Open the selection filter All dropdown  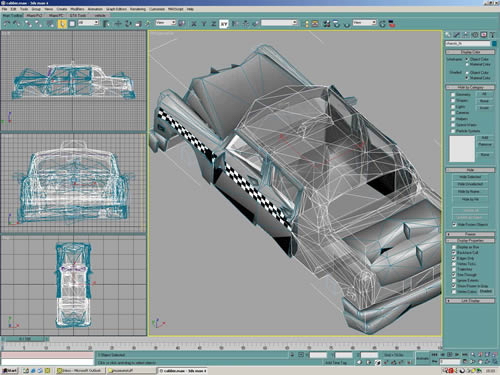[x=88, y=23]
